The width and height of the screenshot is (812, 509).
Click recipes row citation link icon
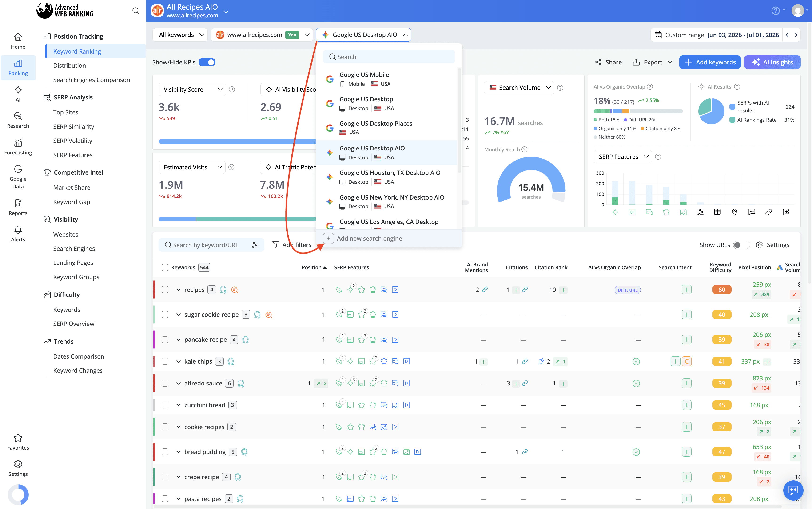(525, 289)
